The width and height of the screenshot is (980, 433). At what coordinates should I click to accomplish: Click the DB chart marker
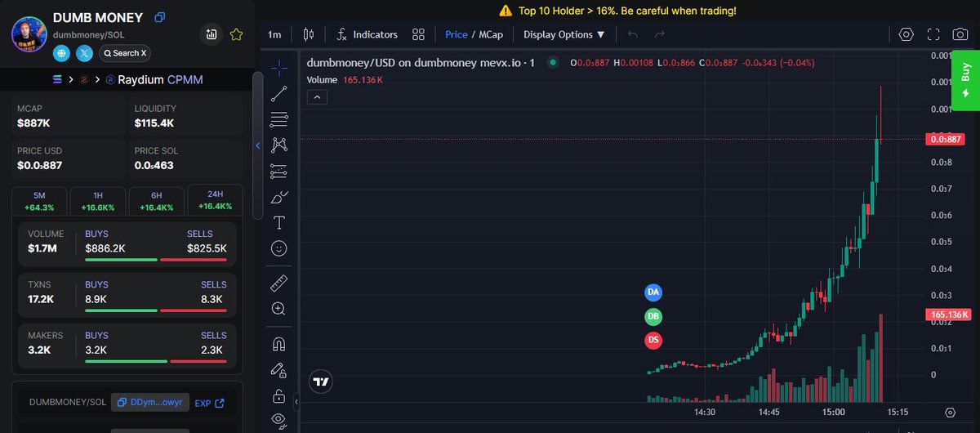click(653, 316)
